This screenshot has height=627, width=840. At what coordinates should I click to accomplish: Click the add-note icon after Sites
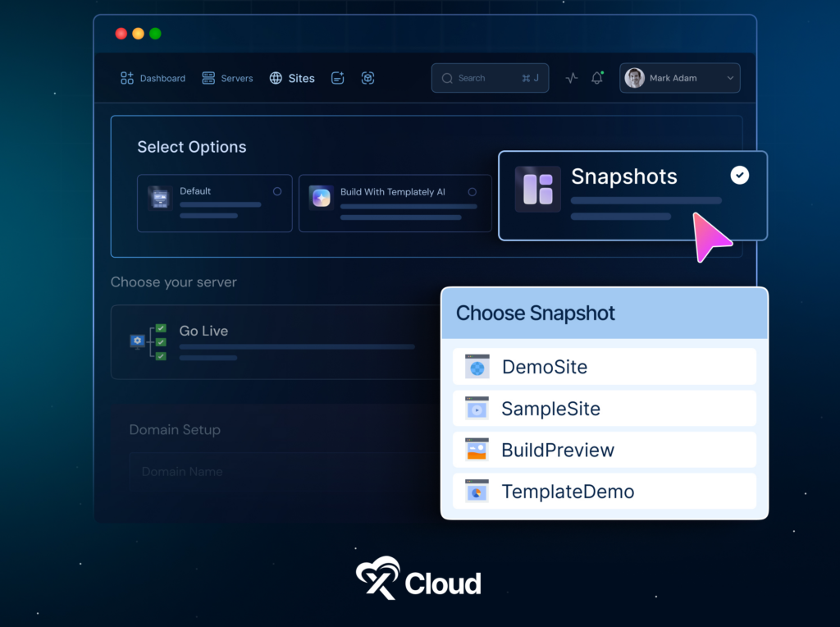[x=337, y=78]
